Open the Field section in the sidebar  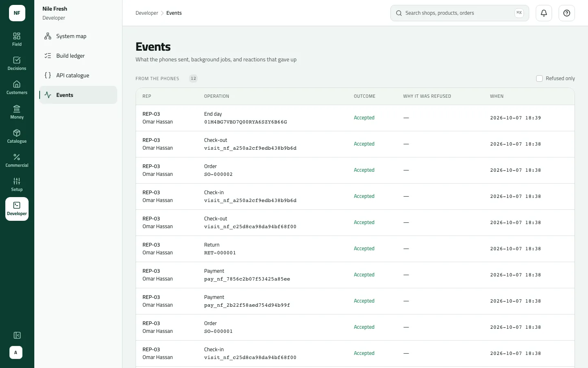coord(17,39)
